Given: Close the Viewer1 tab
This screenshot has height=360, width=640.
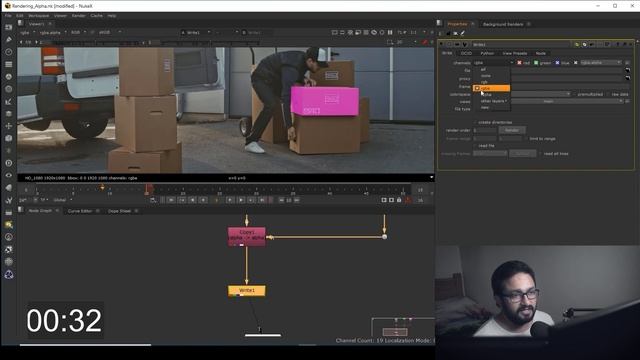Looking at the screenshot, I should 50,24.
